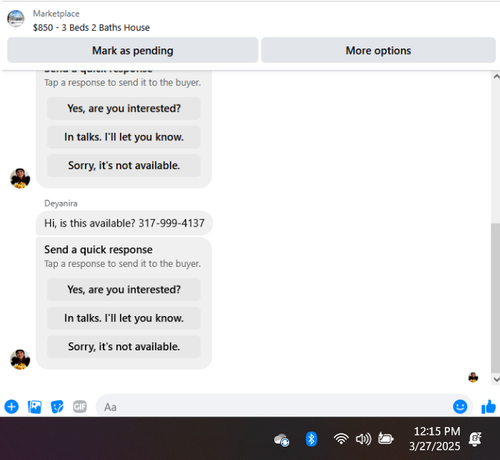Open the GIF picker
Screen dimensions: 500x460
[80, 407]
